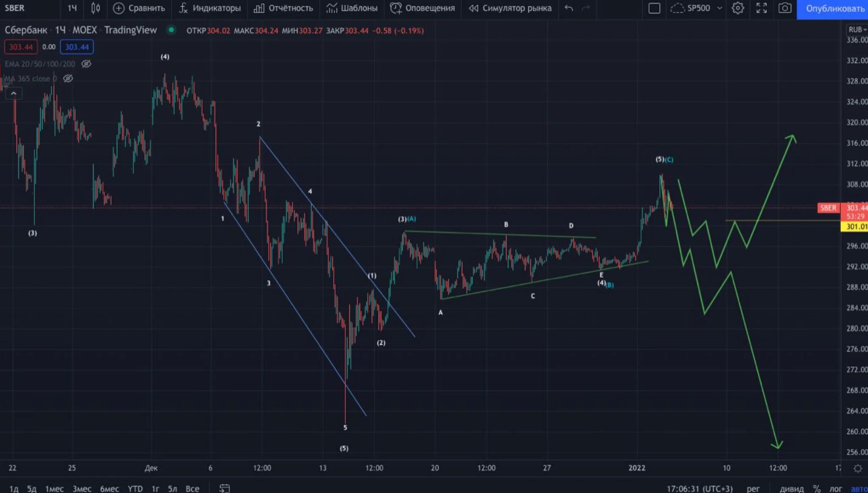This screenshot has width=868, height=493.
Task: Toggle visibility of EMA 20/50/100/200 indicator
Action: (x=86, y=64)
